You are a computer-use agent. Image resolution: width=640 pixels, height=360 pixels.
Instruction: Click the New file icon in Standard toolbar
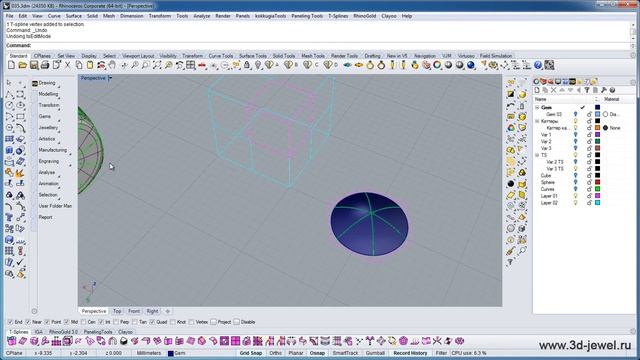(x=11, y=65)
